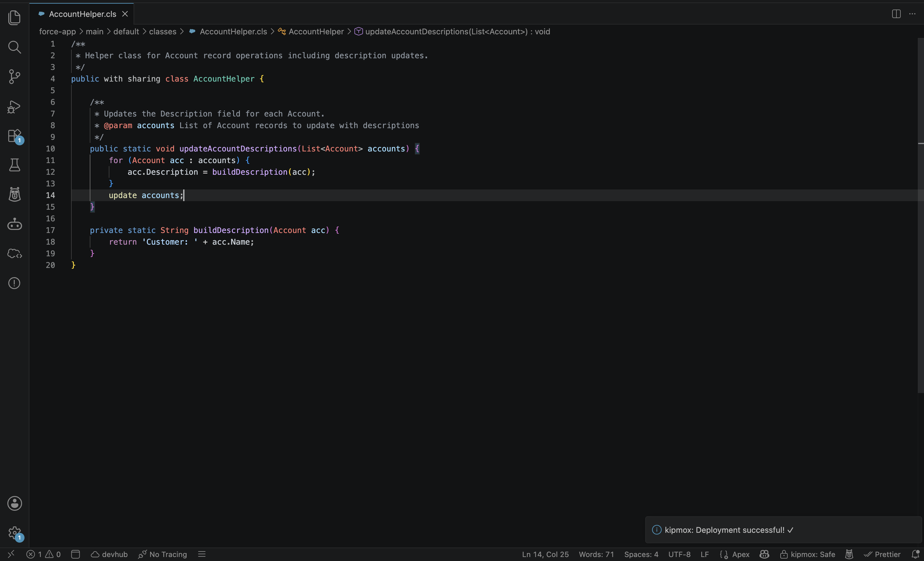Click the owl icon in status bar

[x=849, y=554]
